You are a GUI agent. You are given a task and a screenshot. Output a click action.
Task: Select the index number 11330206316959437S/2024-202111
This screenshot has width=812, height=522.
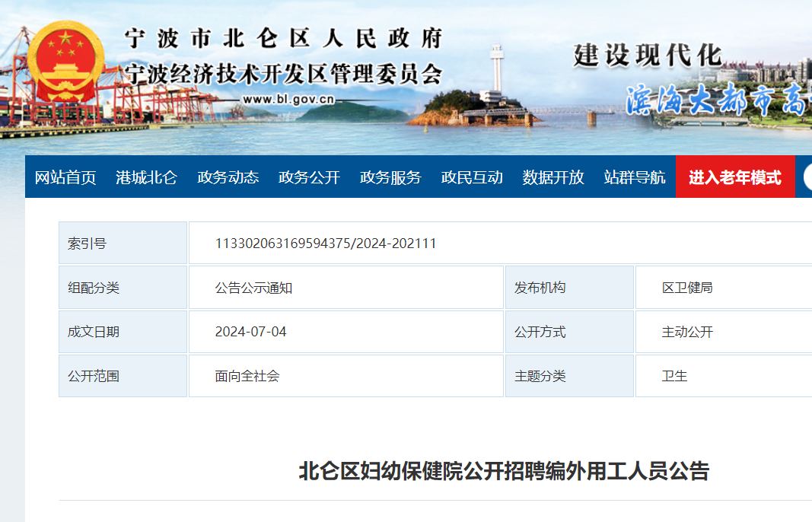(326, 243)
